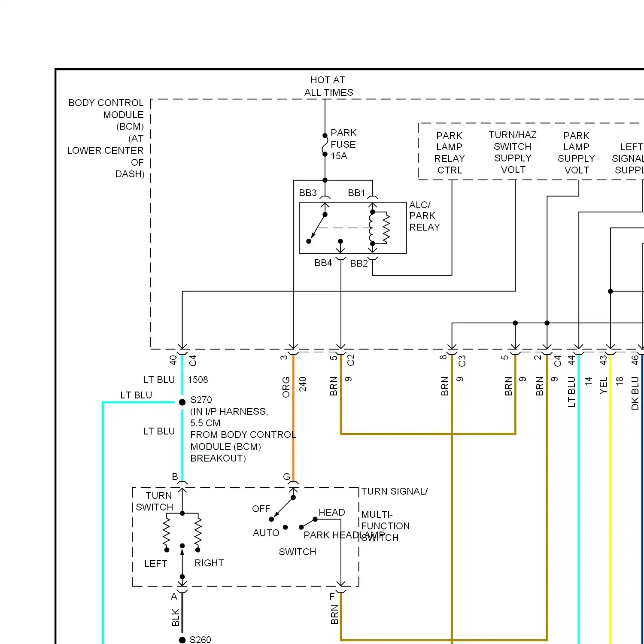Screen dimensions: 644x644
Task: Click the "S270" splice label
Action: [x=201, y=400]
